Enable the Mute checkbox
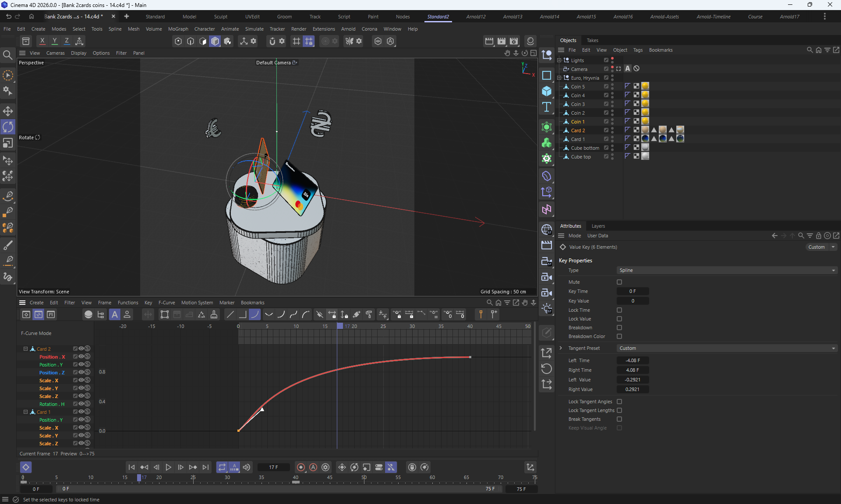Viewport: 841px width, 504px height. (x=619, y=282)
